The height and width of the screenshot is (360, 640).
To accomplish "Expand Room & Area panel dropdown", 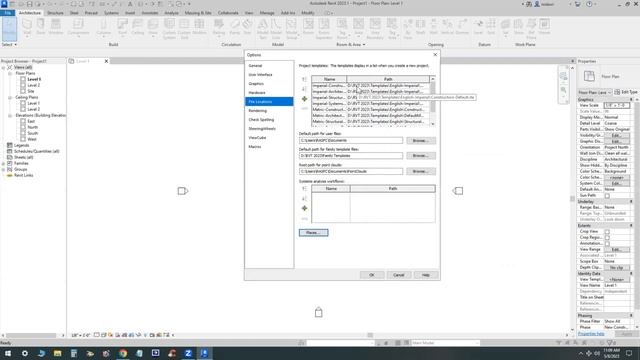I will pos(351,44).
